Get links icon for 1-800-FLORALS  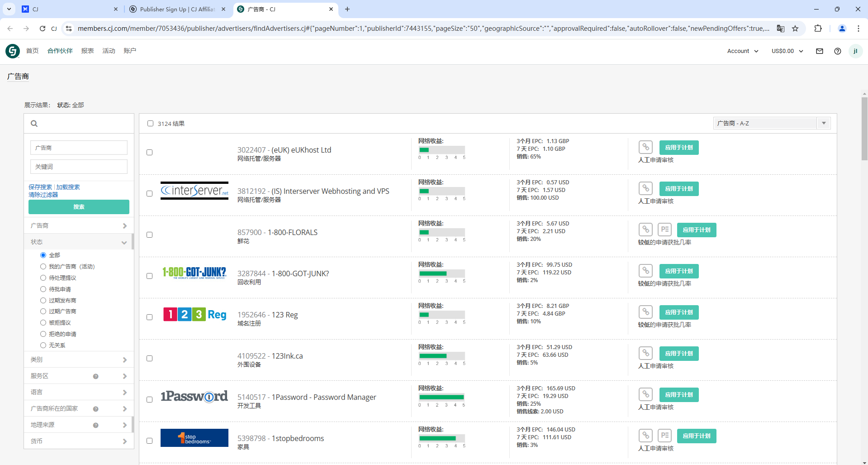(645, 230)
